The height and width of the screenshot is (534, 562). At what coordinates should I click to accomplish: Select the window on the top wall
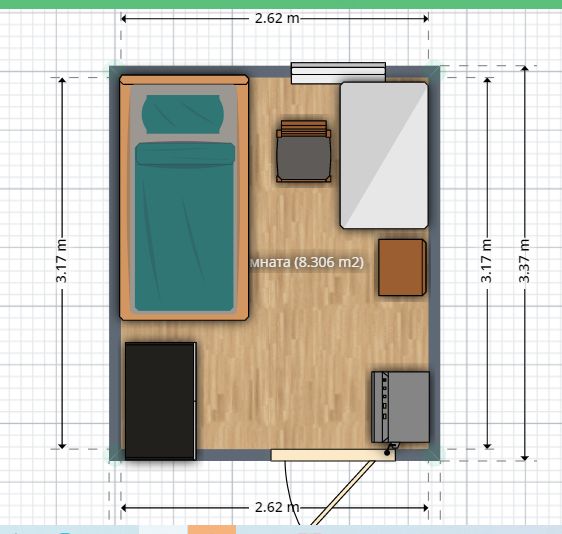point(338,73)
